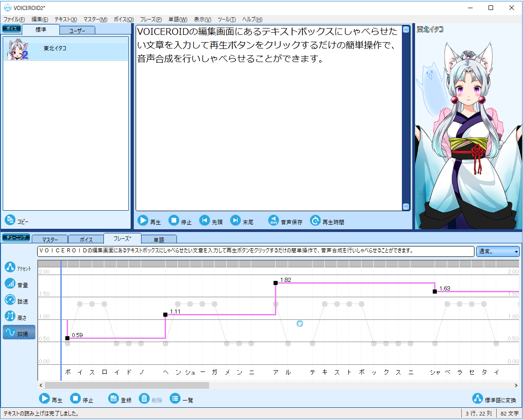Open the ヘルプ(H) menu
This screenshot has height=420, width=523.
click(x=252, y=19)
